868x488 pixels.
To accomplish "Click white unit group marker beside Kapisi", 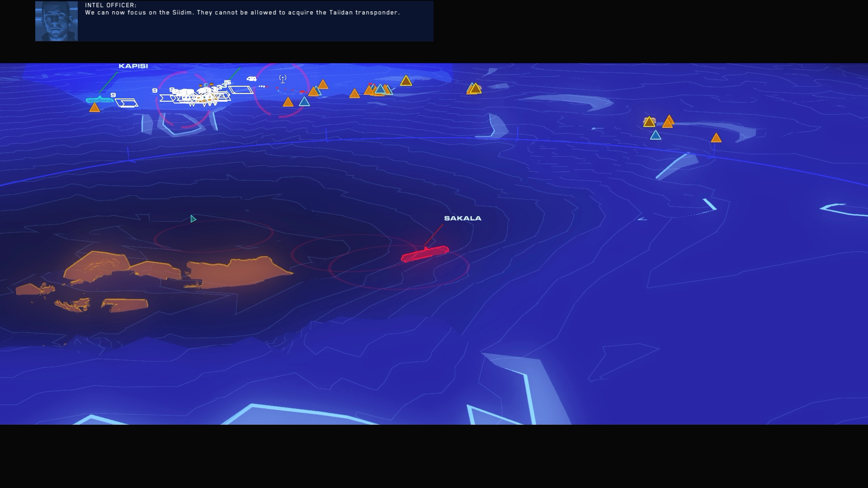I will 127,103.
